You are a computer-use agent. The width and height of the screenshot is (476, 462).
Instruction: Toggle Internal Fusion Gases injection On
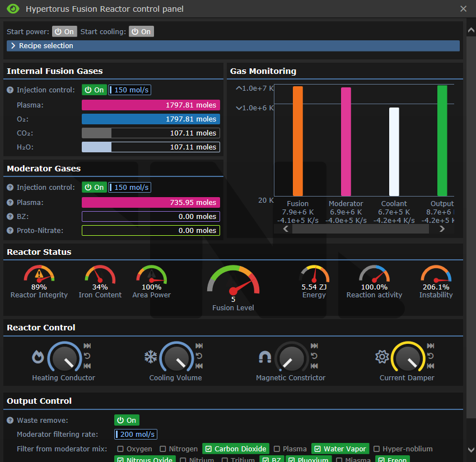pos(94,90)
